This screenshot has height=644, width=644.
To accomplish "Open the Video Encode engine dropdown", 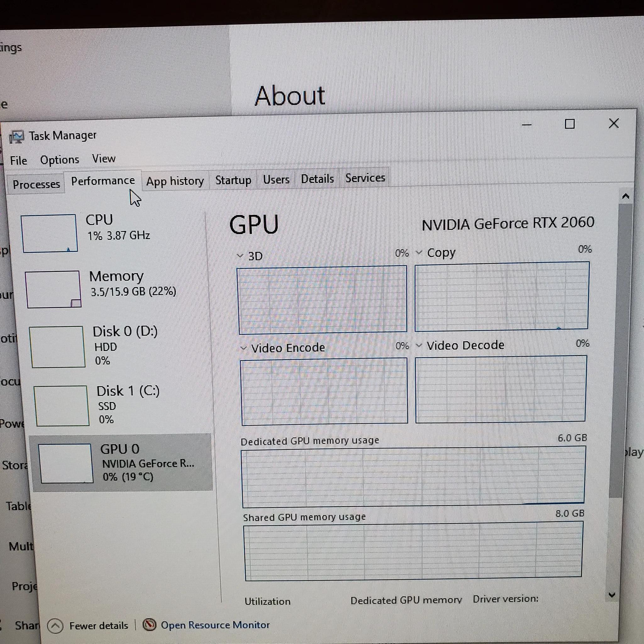I will (x=244, y=349).
